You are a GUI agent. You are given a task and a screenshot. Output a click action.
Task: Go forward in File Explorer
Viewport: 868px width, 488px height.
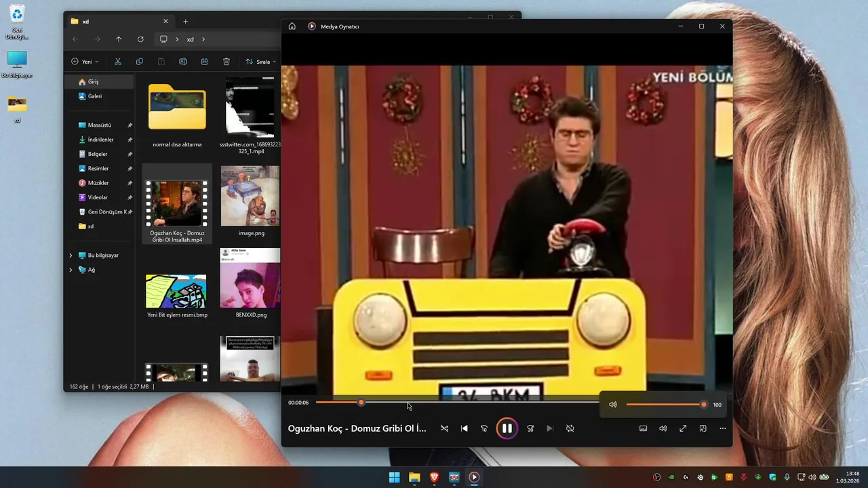coord(97,39)
